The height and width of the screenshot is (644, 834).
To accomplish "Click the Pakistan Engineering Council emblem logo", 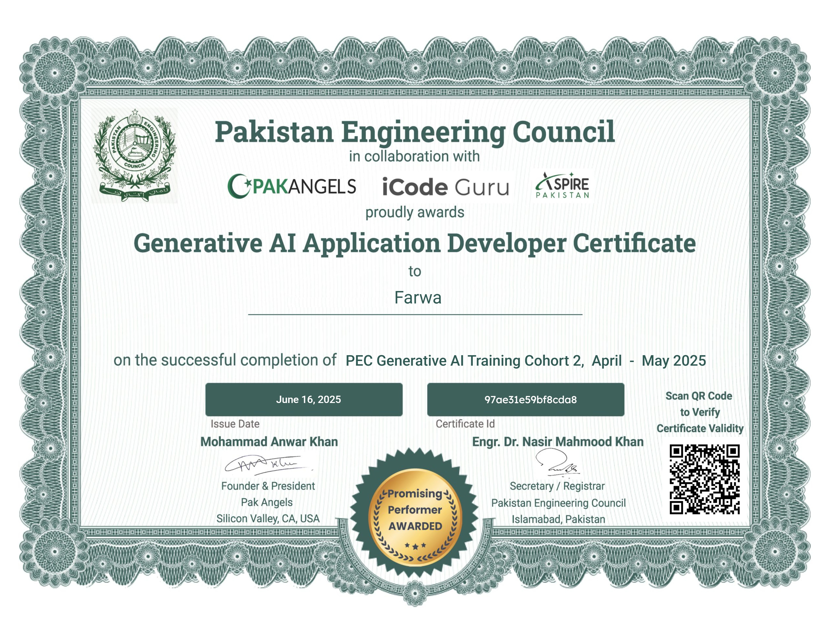I will coord(135,155).
